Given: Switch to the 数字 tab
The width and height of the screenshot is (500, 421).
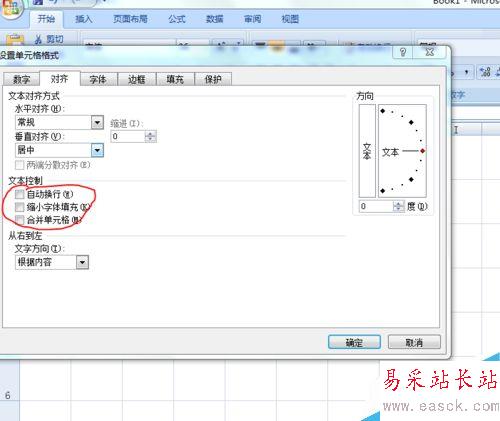Looking at the screenshot, I should 21,79.
